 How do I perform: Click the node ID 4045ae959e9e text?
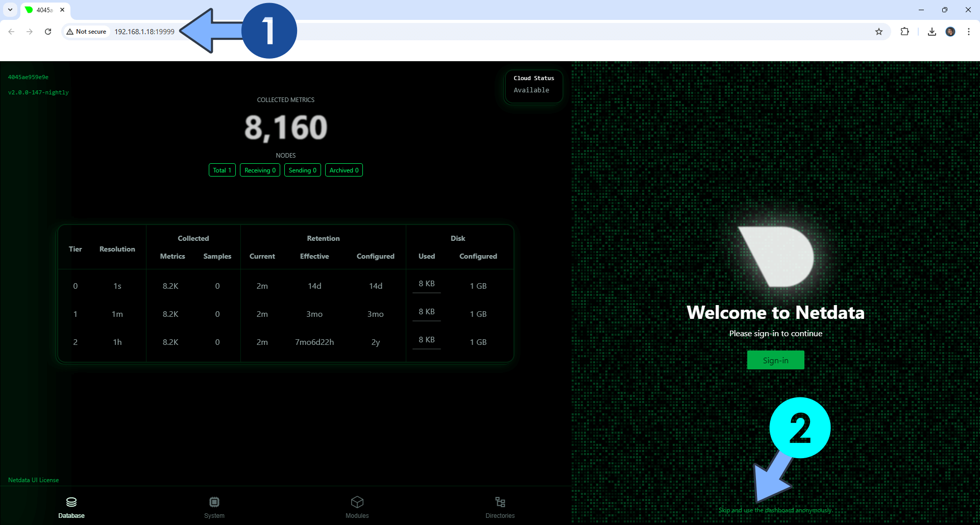pyautogui.click(x=28, y=77)
